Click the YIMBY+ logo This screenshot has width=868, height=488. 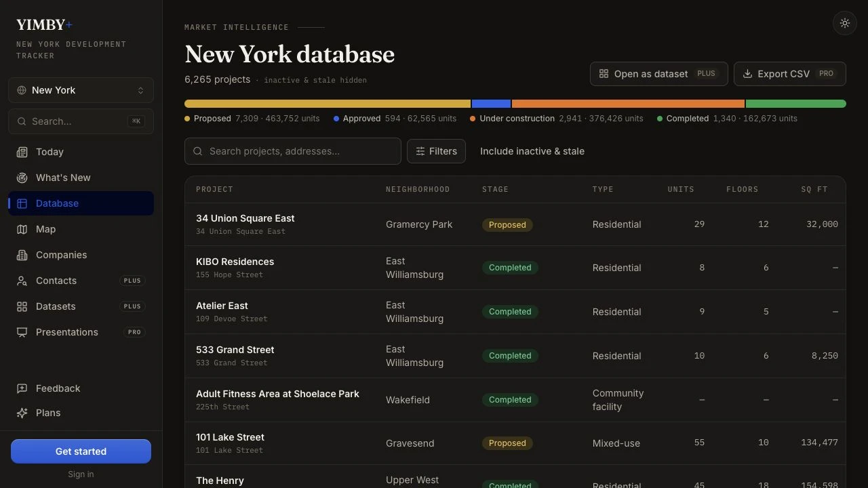click(x=44, y=24)
